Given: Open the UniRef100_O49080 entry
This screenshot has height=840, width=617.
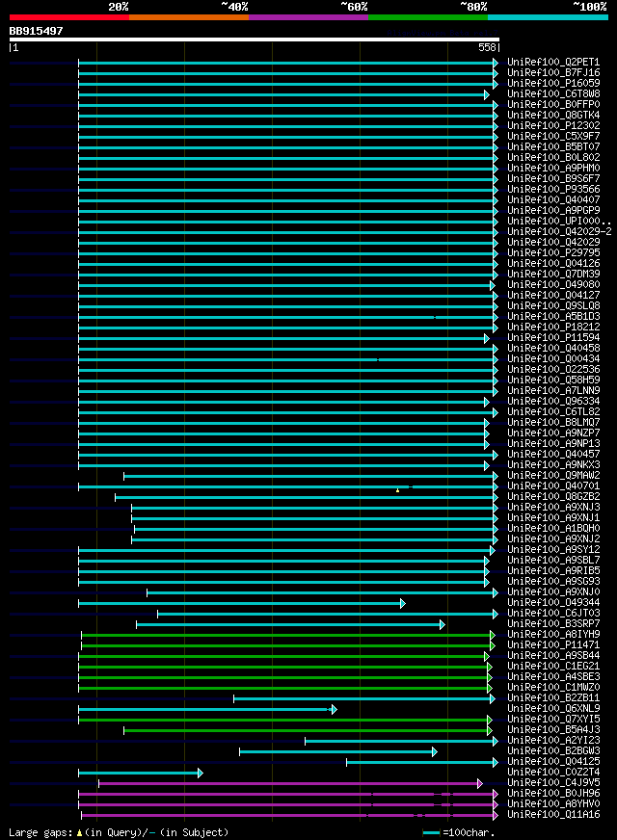Looking at the screenshot, I should [553, 284].
